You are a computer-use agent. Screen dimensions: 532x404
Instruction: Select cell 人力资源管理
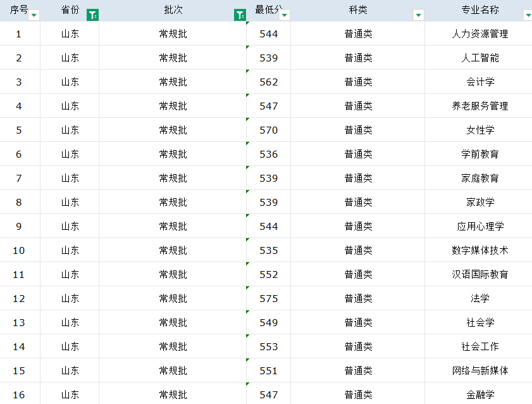[478, 34]
